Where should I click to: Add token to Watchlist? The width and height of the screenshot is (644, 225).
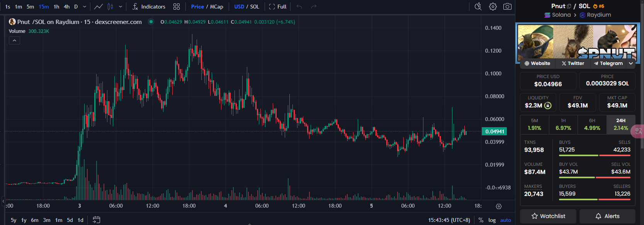point(548,216)
